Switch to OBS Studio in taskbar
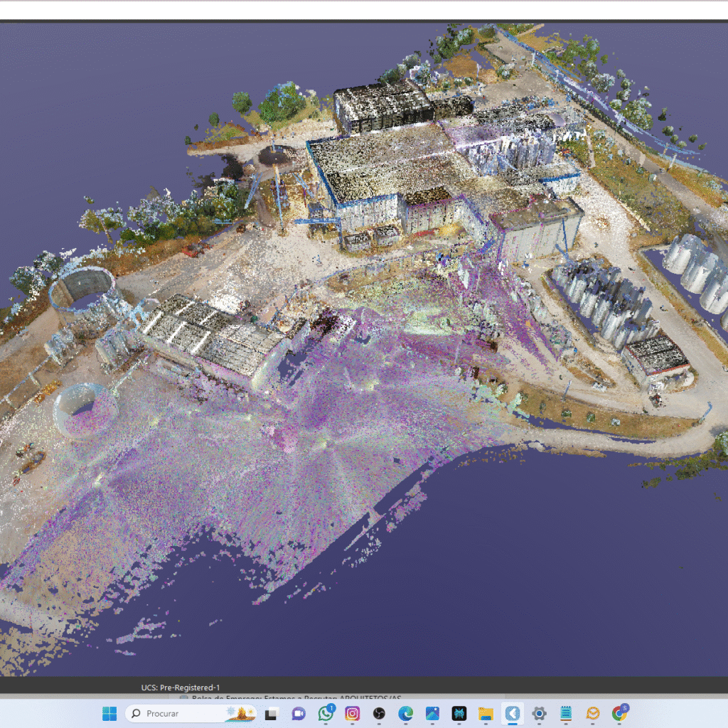Screen dimensions: 728x728 379,713
